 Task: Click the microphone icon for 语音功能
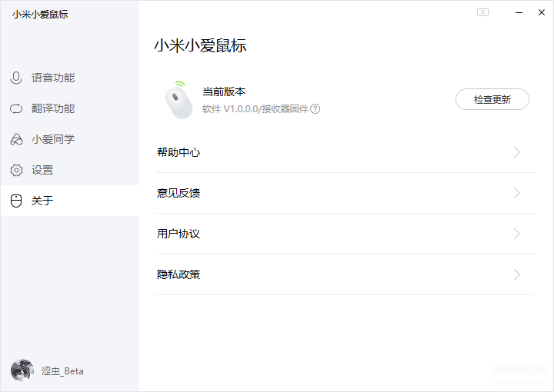pyautogui.click(x=16, y=78)
